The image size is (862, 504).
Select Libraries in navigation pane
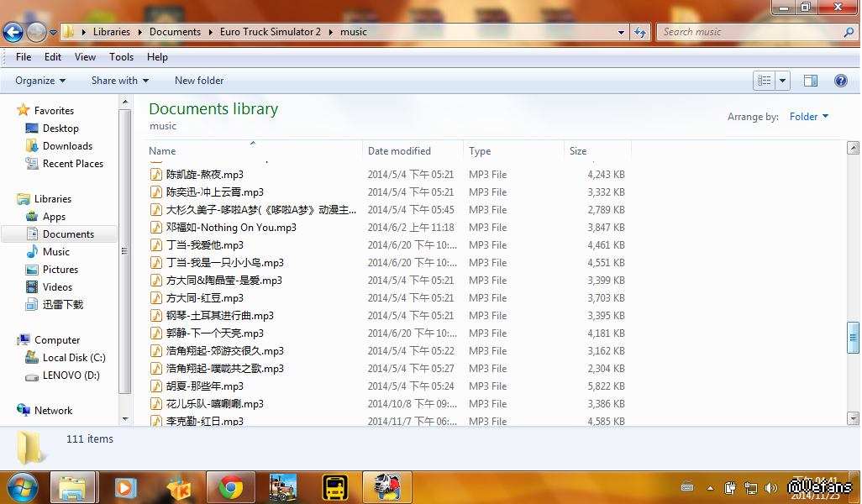44,199
